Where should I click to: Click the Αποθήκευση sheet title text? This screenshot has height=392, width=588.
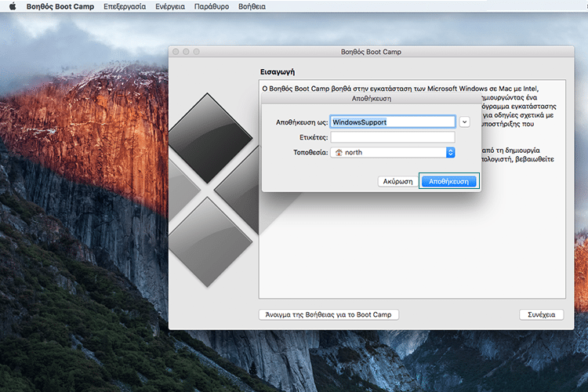(x=372, y=99)
